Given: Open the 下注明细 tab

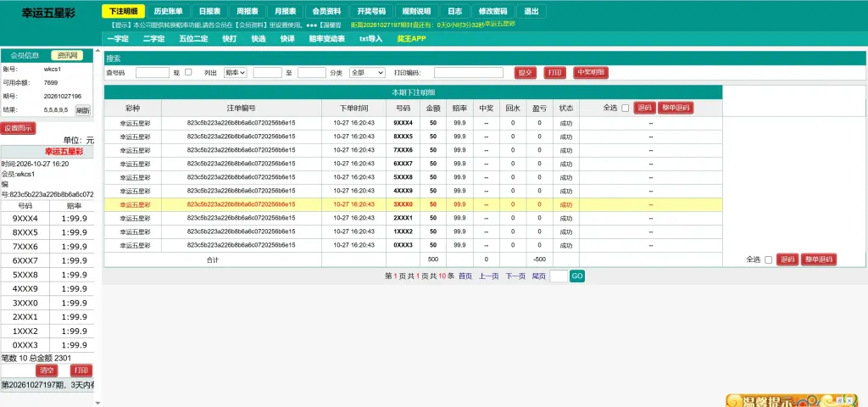Looking at the screenshot, I should [x=124, y=11].
